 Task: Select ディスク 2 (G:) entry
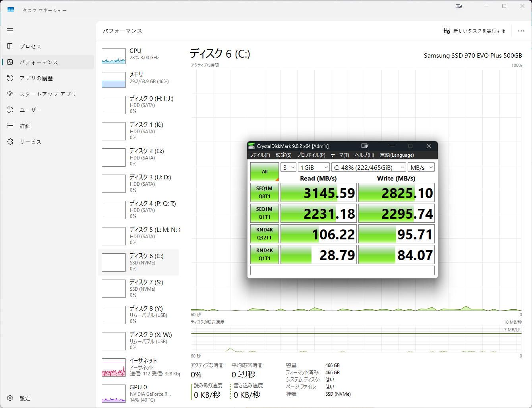click(x=138, y=157)
